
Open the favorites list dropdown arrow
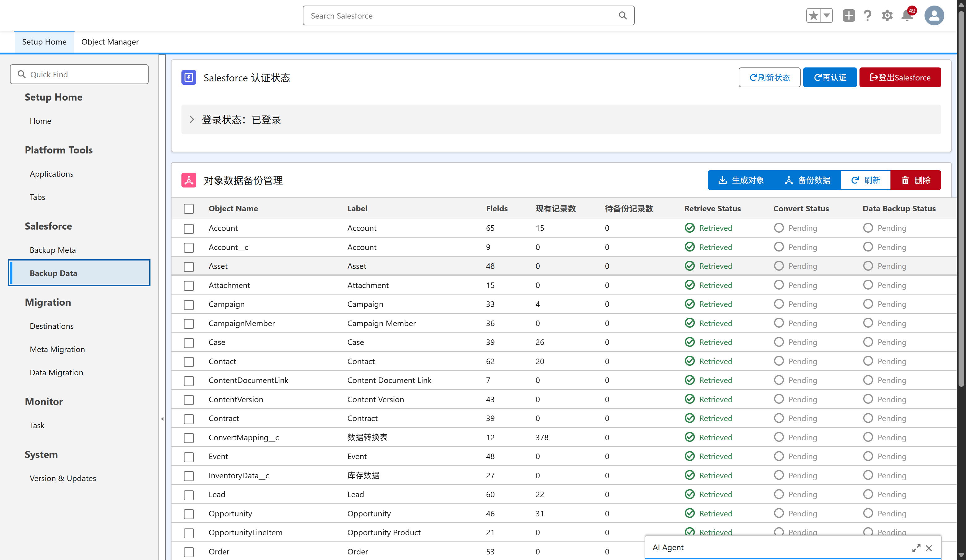826,16
